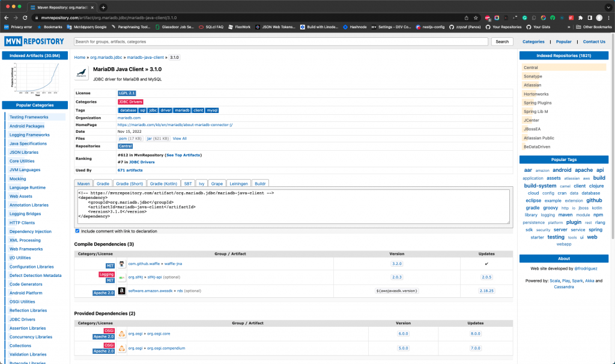615x364 pixels.
Task: Click the Home breadcrumb link
Action: [80, 57]
